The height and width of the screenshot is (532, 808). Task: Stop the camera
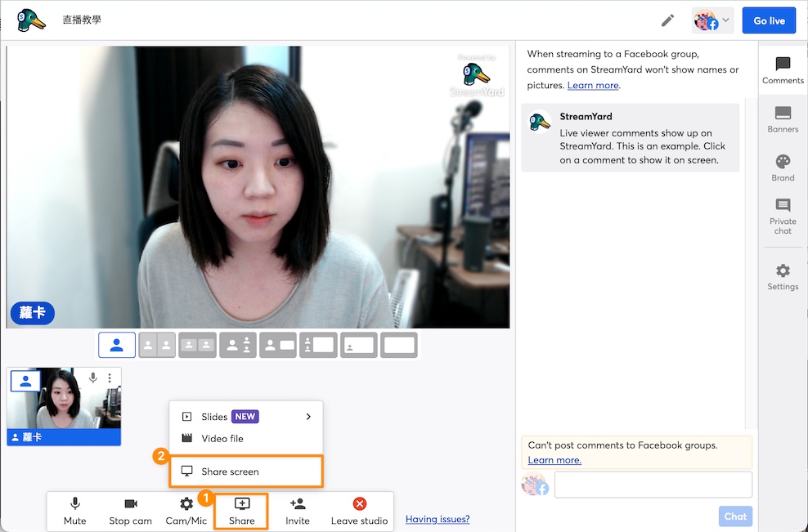(130, 511)
